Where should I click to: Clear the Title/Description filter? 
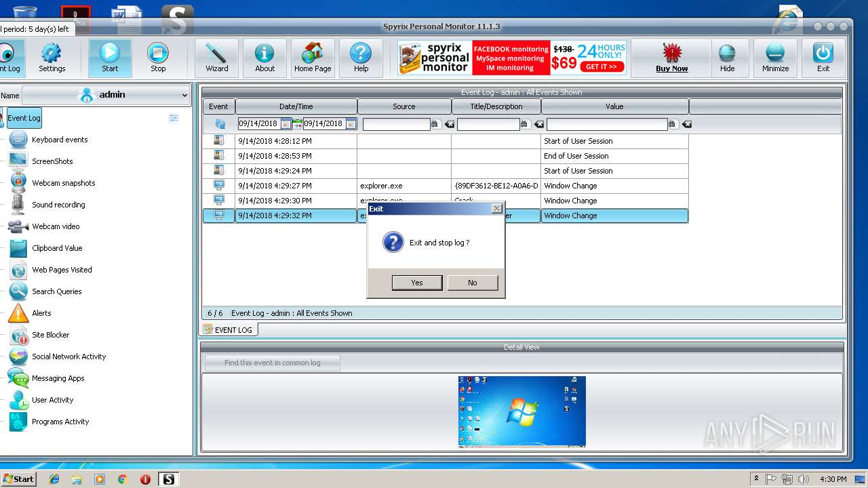pyautogui.click(x=538, y=124)
